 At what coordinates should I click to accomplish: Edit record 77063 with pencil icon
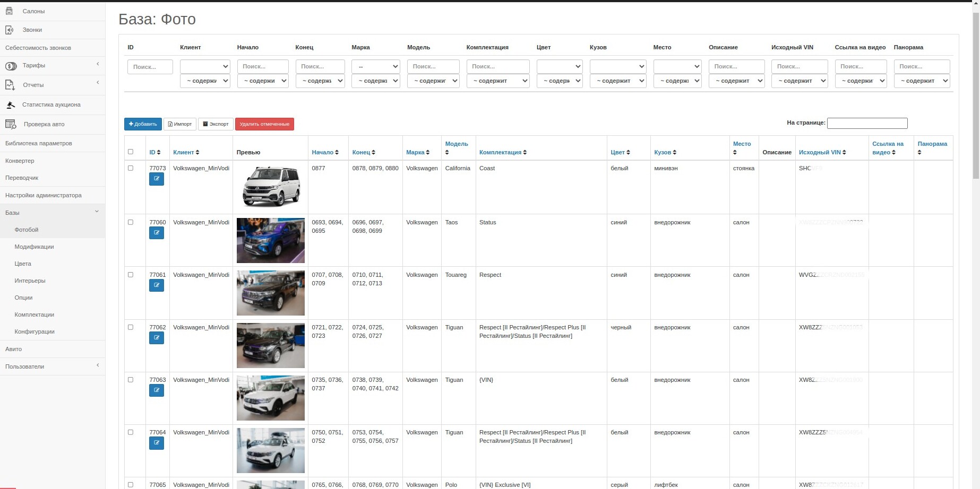tap(157, 390)
